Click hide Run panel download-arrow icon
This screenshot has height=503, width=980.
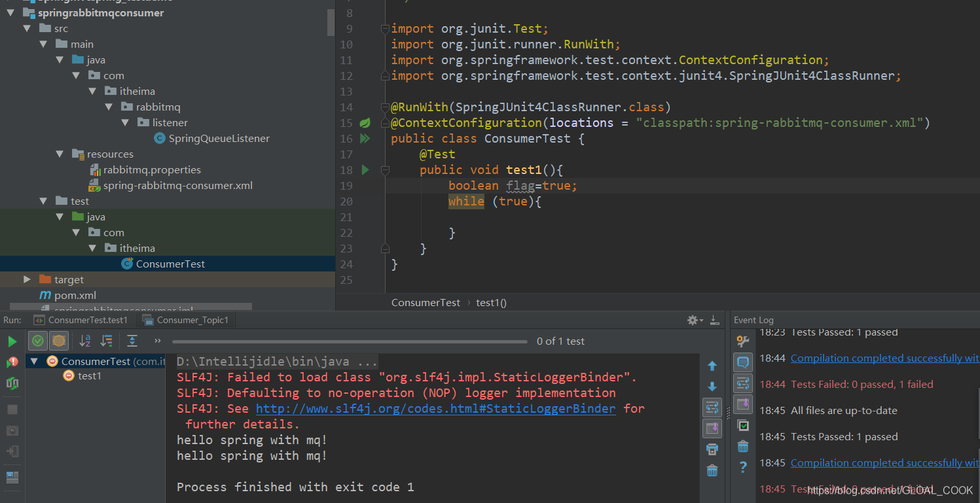point(716,320)
